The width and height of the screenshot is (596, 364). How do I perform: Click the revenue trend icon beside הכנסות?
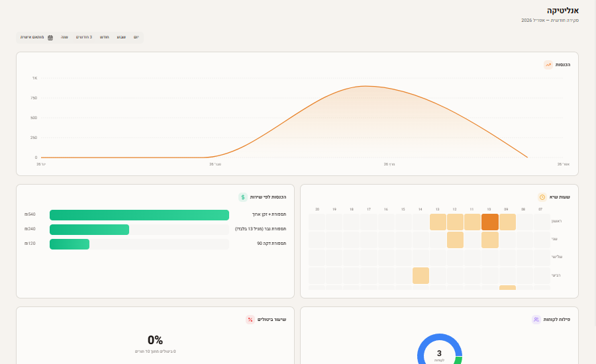click(x=548, y=65)
